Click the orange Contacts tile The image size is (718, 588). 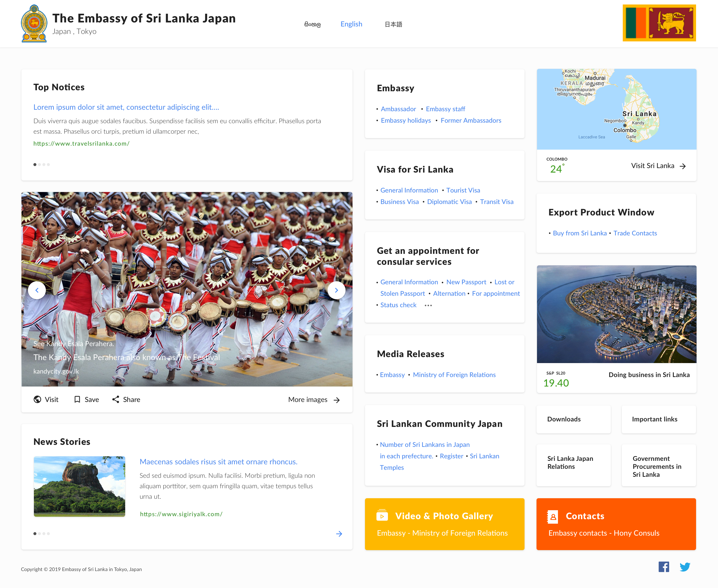[x=616, y=524]
